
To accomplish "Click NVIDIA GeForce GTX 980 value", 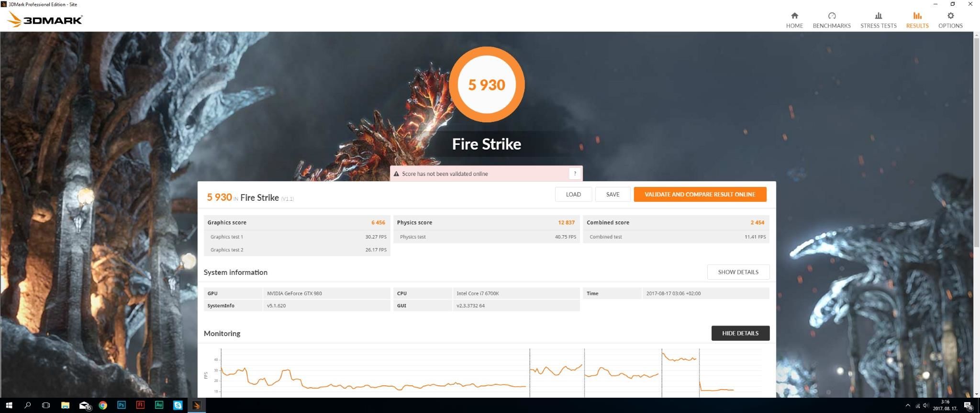I will [x=294, y=293].
